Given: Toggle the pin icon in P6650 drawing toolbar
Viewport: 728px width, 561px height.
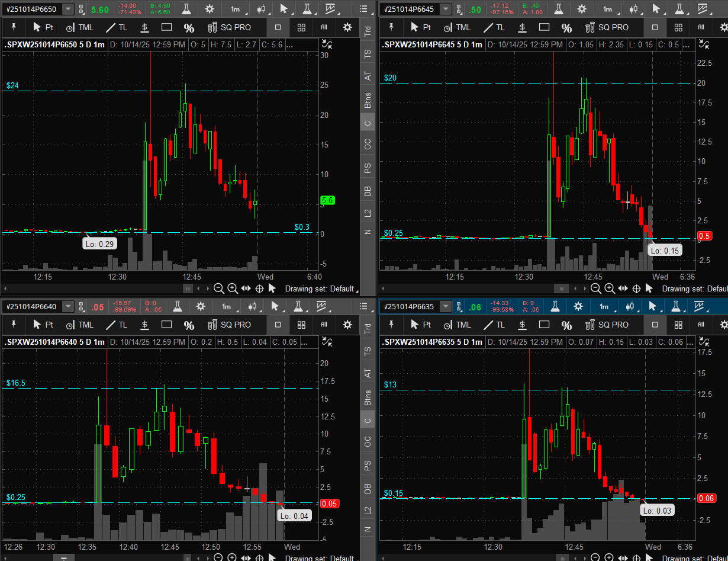Looking at the screenshot, I should (13, 27).
